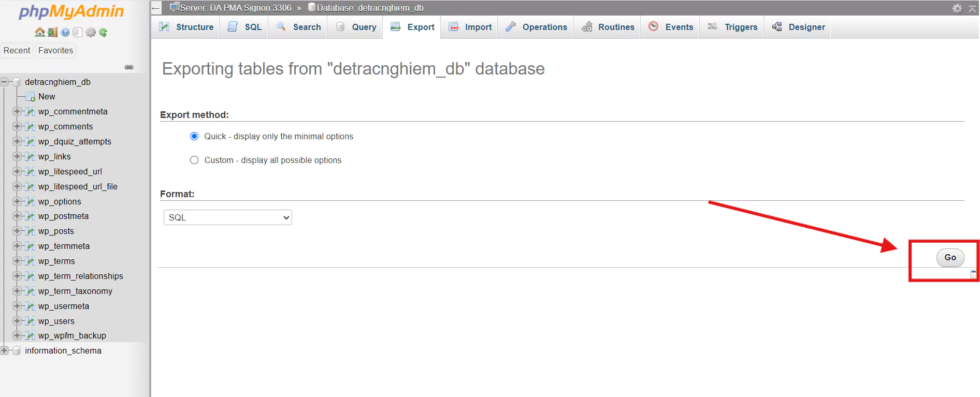Log out using the exit door icon
The image size is (980, 397).
(x=52, y=33)
